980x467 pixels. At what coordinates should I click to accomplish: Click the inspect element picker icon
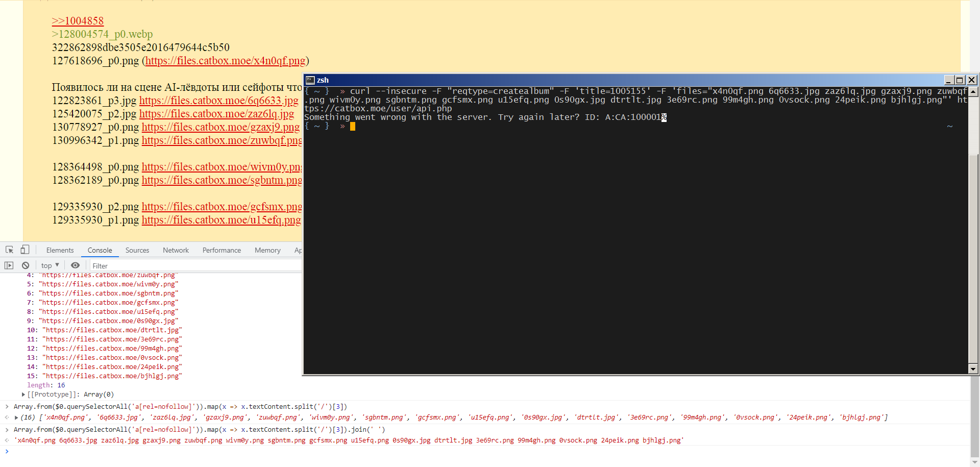click(9, 250)
